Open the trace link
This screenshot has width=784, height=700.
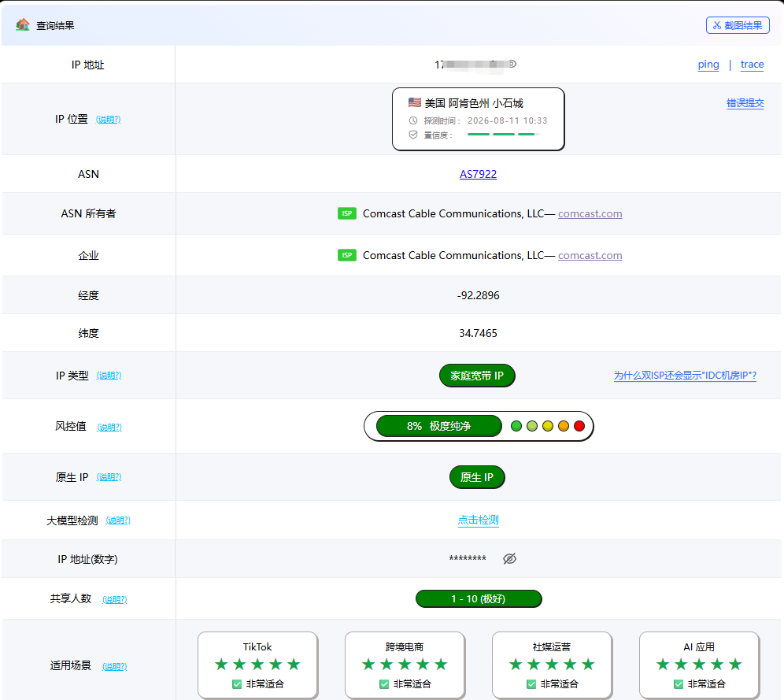(752, 65)
